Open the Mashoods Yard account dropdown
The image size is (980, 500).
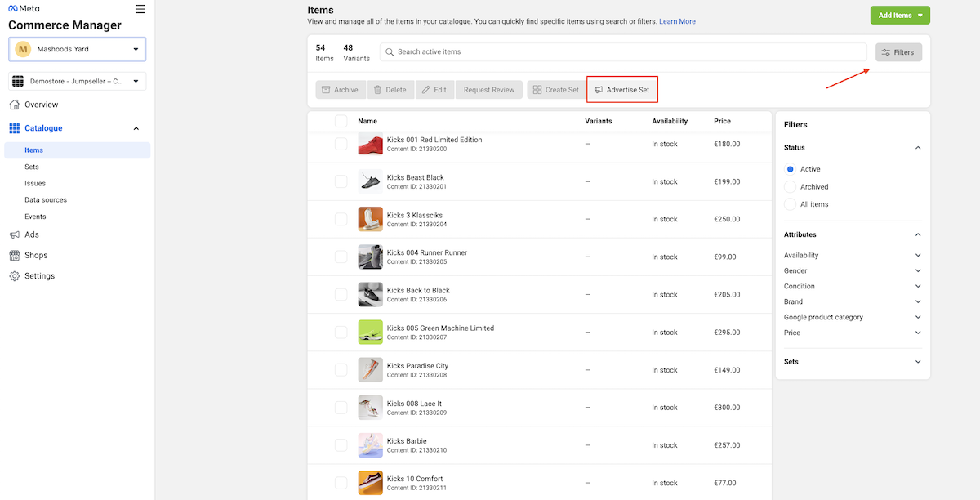tap(78, 49)
